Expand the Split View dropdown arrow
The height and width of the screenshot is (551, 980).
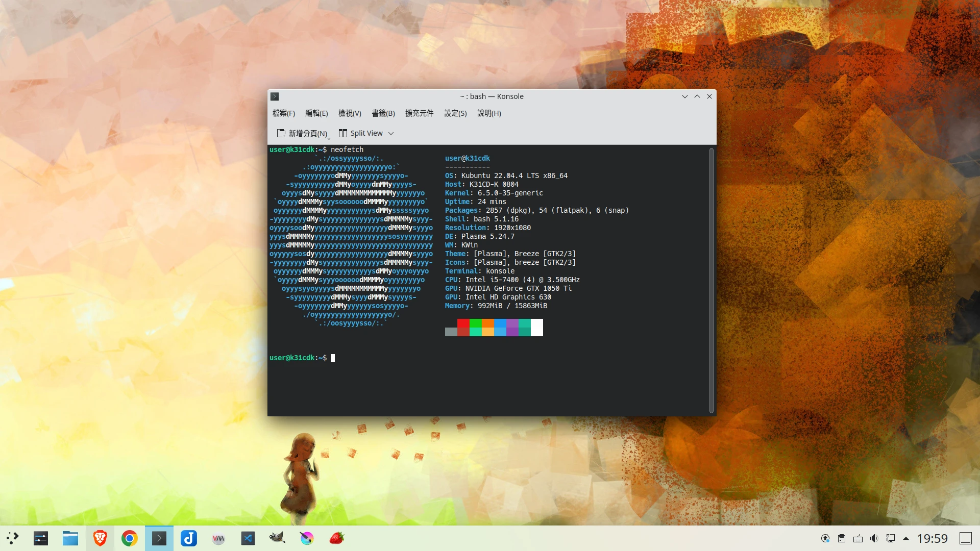coord(391,134)
